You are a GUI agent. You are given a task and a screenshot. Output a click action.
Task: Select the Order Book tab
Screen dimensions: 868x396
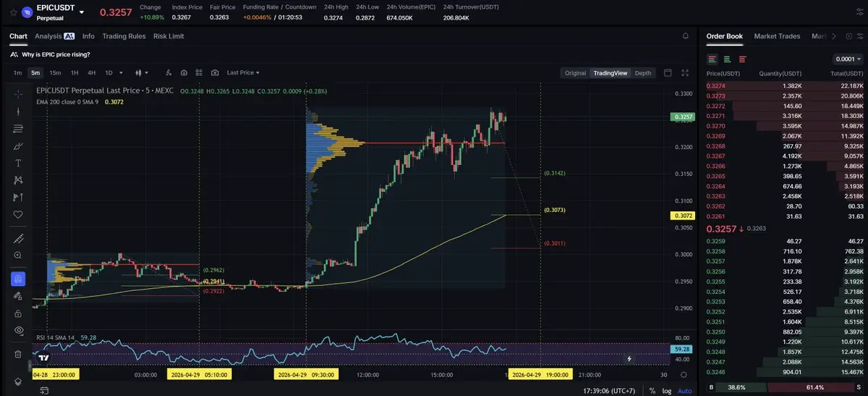click(x=724, y=35)
